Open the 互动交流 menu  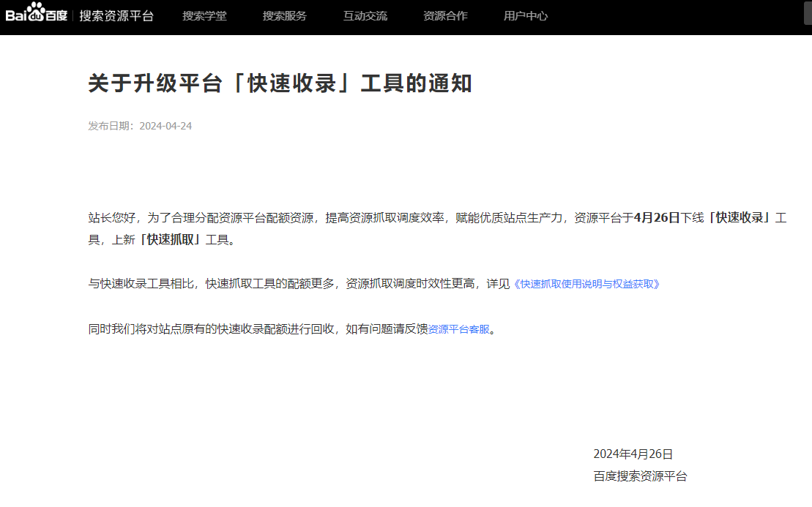click(365, 16)
